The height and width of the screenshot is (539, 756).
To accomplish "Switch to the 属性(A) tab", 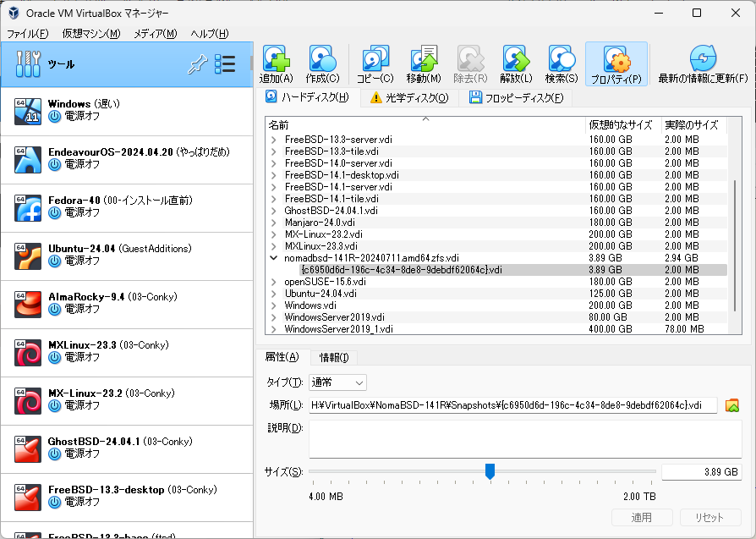I will tap(282, 357).
